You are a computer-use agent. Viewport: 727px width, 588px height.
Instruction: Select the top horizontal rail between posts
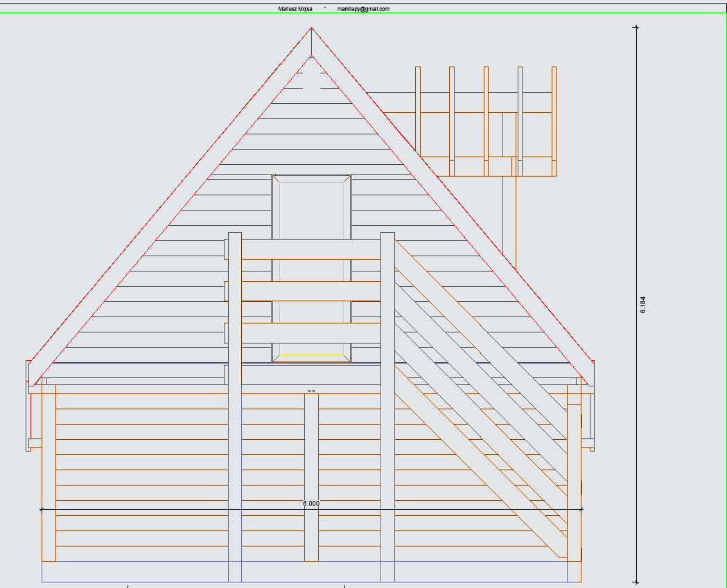click(x=311, y=249)
